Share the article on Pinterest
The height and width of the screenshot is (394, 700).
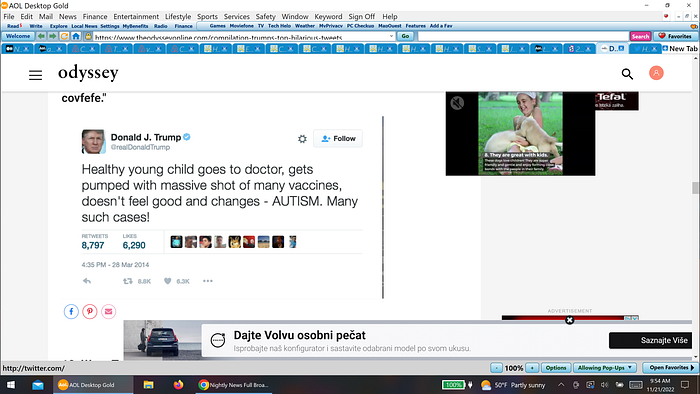(90, 311)
